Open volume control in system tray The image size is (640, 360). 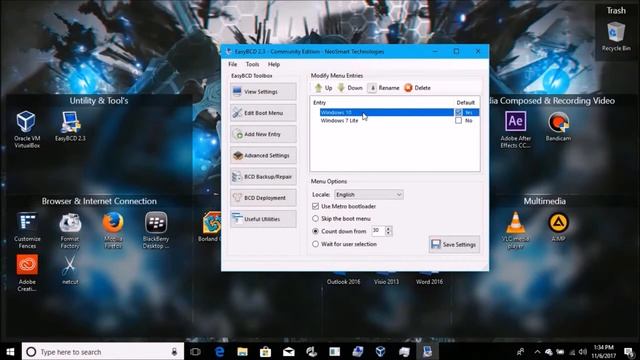coord(583,352)
